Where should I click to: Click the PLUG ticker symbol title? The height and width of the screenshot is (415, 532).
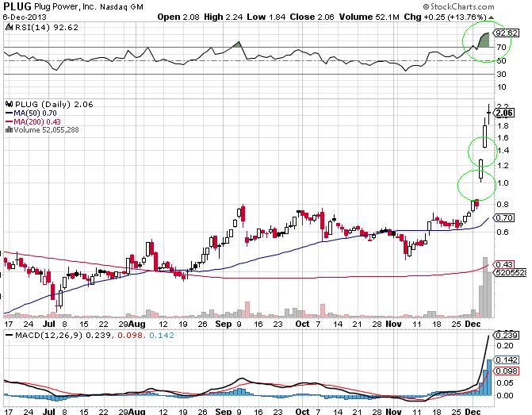[17, 6]
